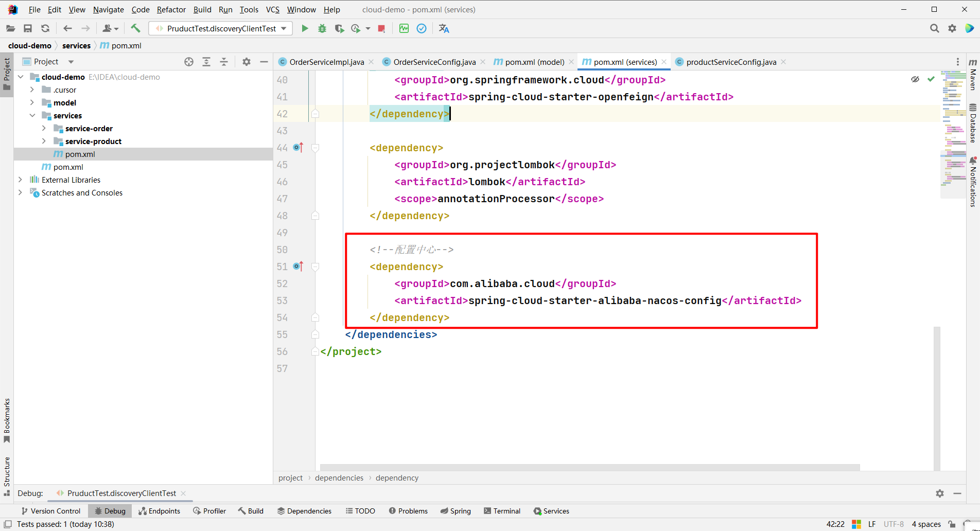Click the green inspection checkmark in editor
Viewport: 980px width, 531px height.
pos(931,79)
